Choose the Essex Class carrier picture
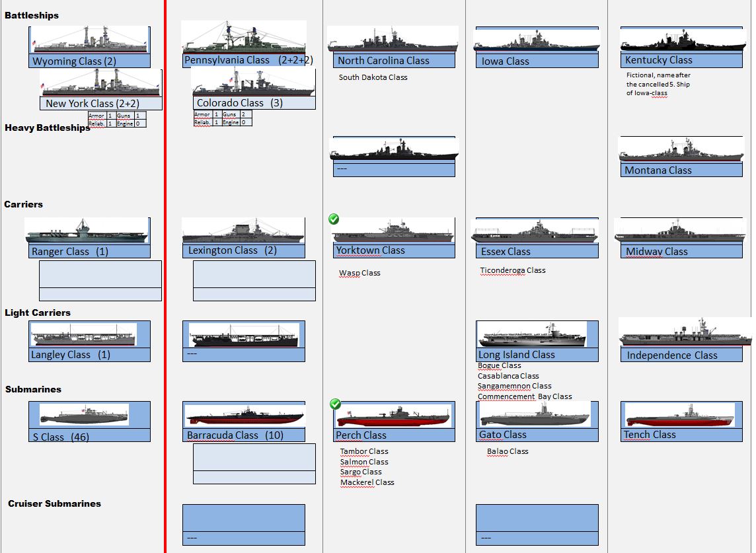This screenshot has width=756, height=553. click(534, 232)
